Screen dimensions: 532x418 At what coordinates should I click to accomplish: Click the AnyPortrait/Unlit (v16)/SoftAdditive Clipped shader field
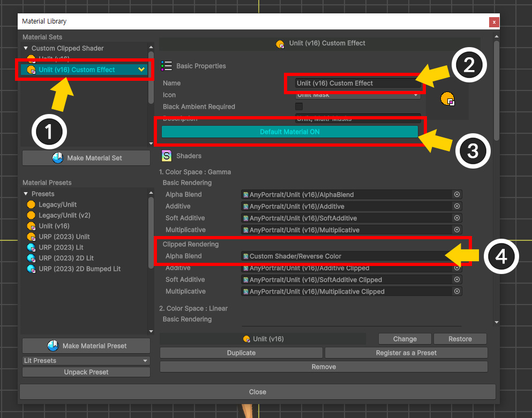pos(351,280)
